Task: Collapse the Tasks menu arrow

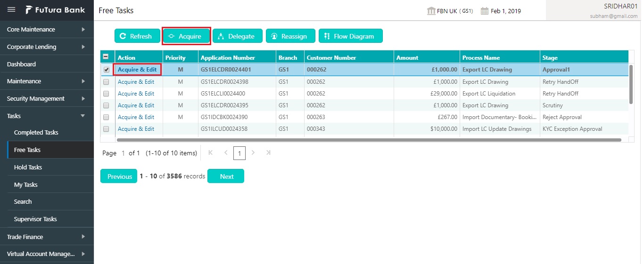Action: 83,116
